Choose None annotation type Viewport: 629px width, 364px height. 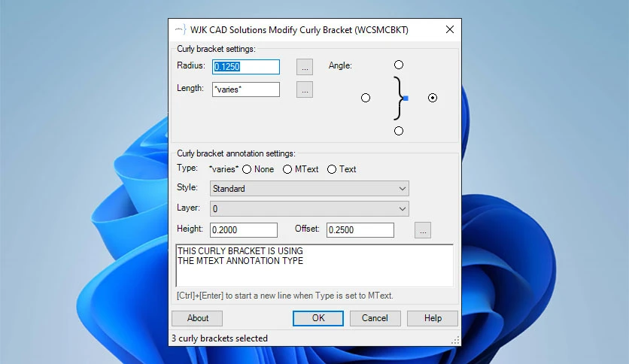tap(258, 169)
